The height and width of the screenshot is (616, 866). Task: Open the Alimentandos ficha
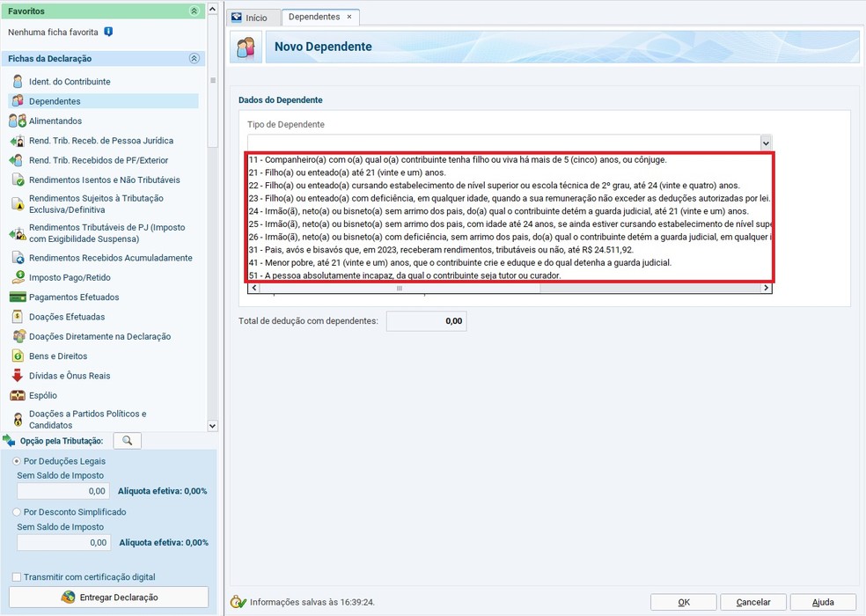[x=55, y=121]
